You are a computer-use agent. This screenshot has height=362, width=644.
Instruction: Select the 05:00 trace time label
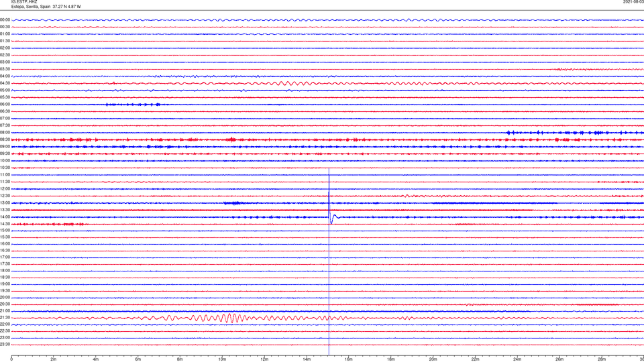pyautogui.click(x=5, y=90)
